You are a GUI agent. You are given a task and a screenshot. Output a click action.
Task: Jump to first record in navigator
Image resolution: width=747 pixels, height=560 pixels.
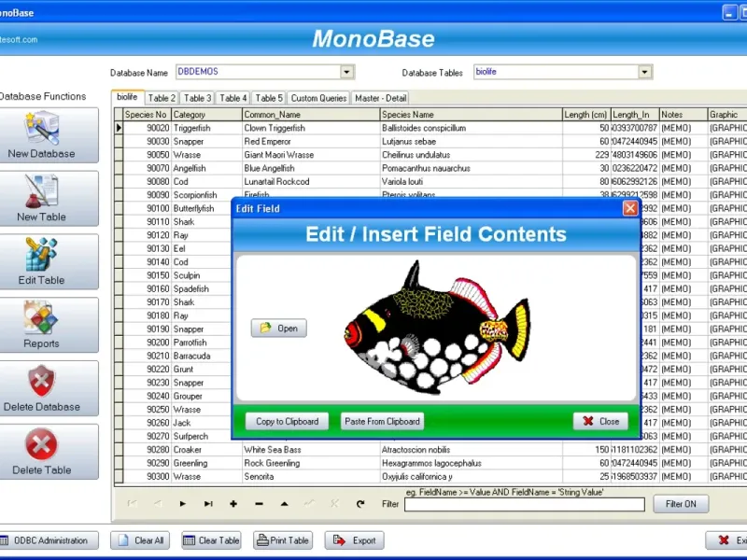132,504
